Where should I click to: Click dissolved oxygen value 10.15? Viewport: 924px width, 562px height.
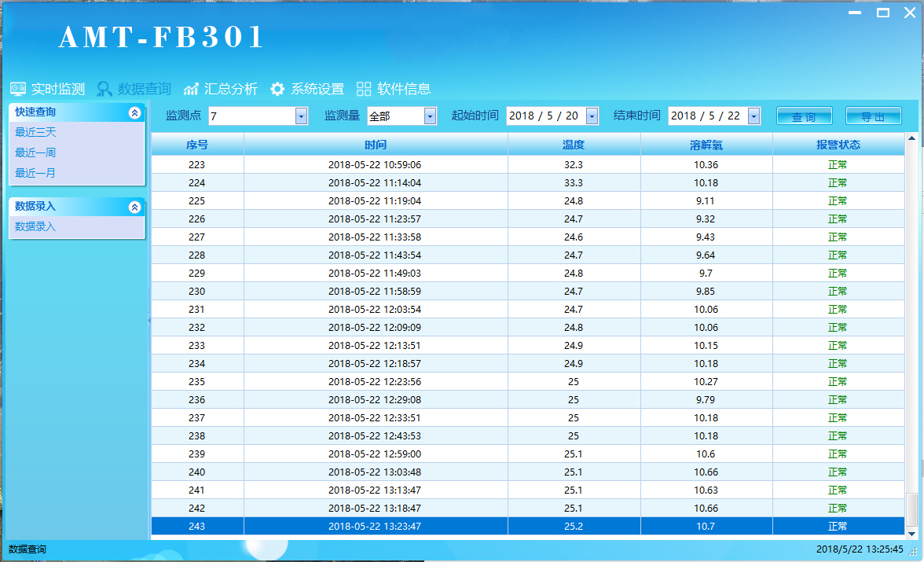tap(706, 346)
